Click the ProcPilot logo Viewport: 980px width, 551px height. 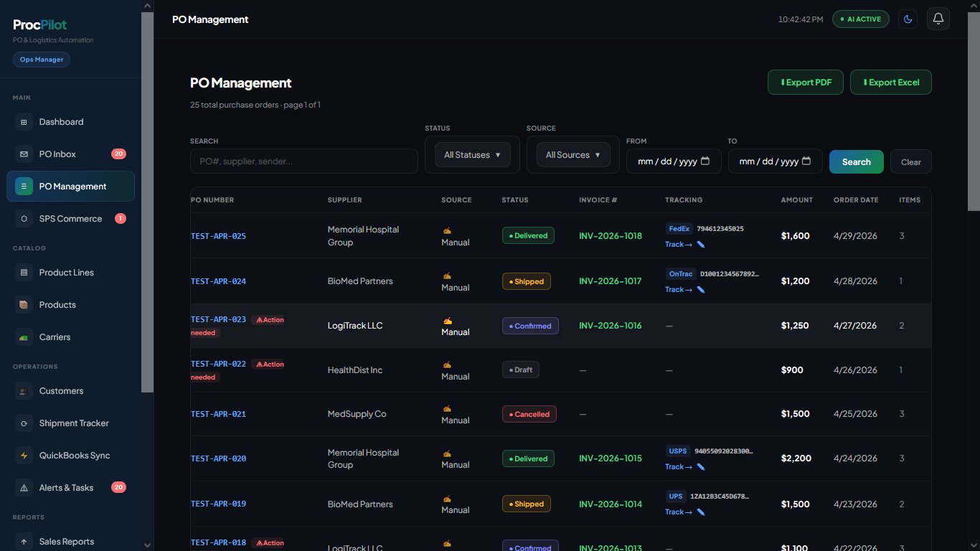point(40,24)
